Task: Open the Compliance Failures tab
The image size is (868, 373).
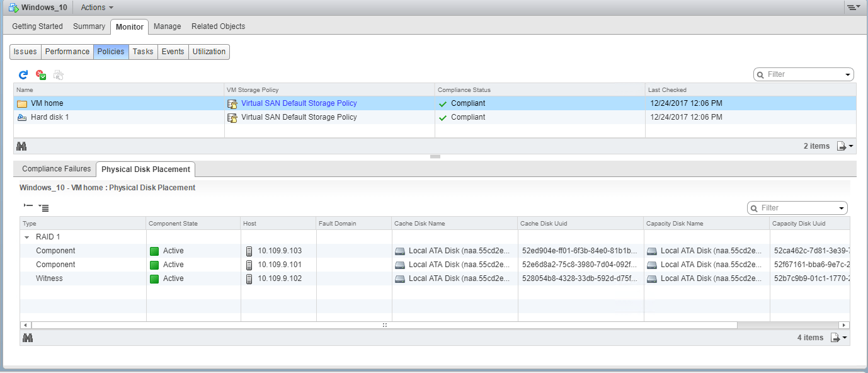Action: coord(56,169)
